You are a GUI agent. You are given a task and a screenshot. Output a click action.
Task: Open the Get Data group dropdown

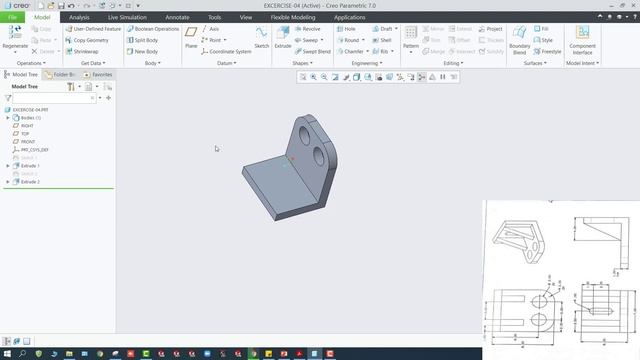click(93, 63)
